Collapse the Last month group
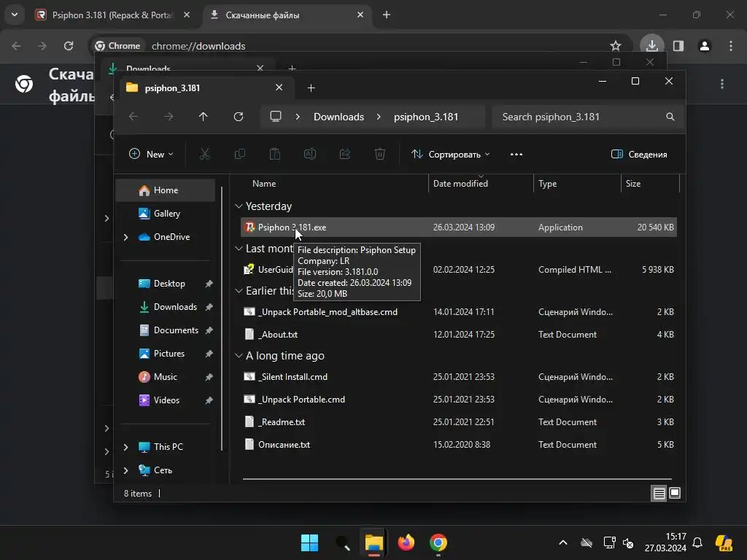 coord(239,249)
